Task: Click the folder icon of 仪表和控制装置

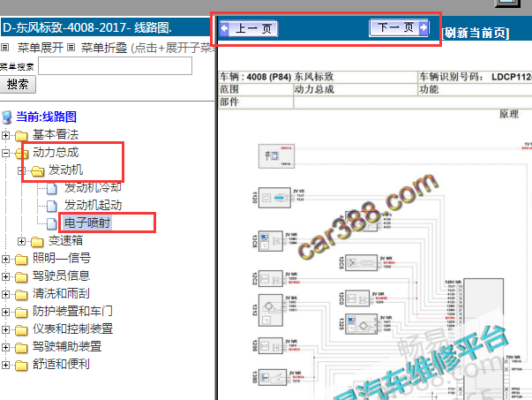Action: tap(21, 330)
